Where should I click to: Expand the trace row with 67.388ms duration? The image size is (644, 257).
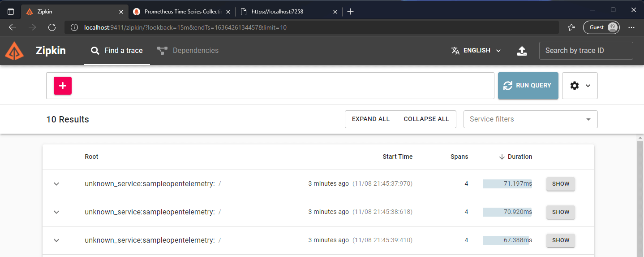(x=56, y=240)
